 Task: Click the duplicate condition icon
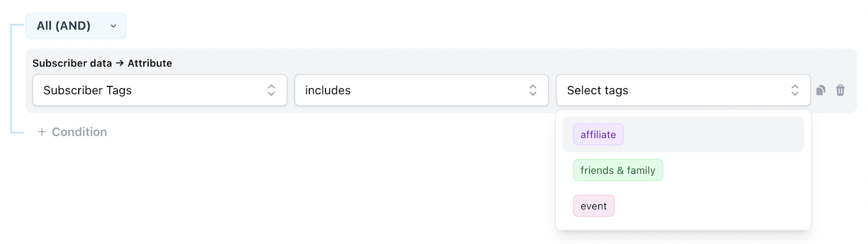click(821, 90)
